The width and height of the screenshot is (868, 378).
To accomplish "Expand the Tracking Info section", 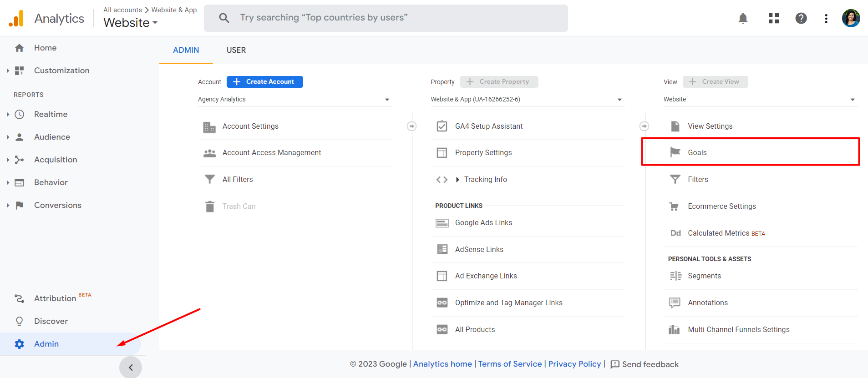I will 457,180.
